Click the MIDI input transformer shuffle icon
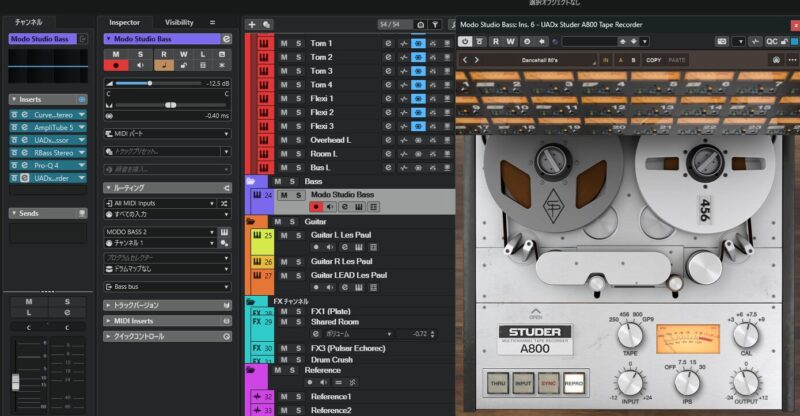This screenshot has height=416, width=800. [x=224, y=203]
